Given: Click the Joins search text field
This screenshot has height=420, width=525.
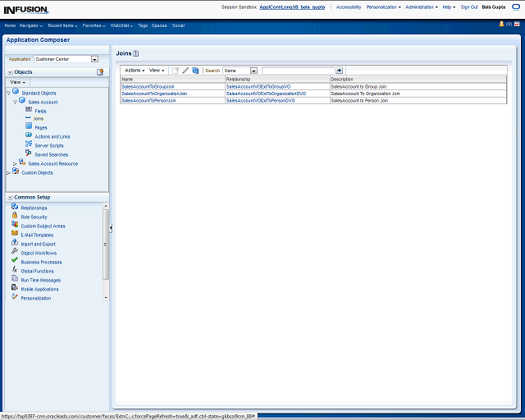Looking at the screenshot, I should pos(298,71).
